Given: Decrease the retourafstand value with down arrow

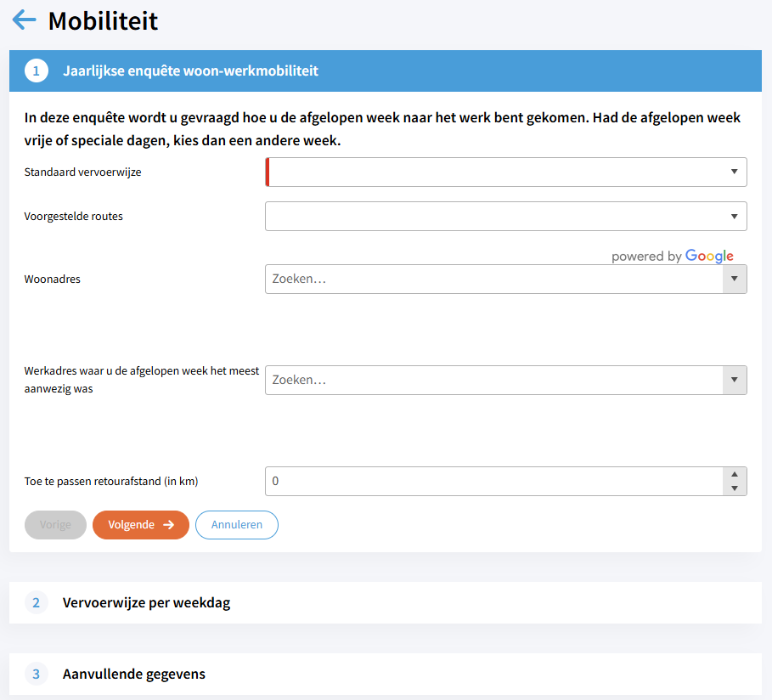Looking at the screenshot, I should coord(734,488).
